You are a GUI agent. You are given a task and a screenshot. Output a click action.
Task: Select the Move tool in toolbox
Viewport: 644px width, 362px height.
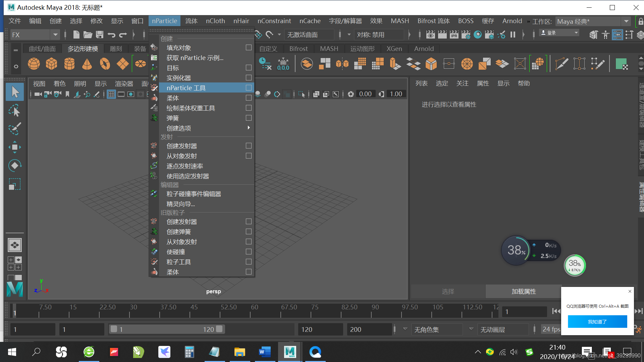tap(14, 147)
